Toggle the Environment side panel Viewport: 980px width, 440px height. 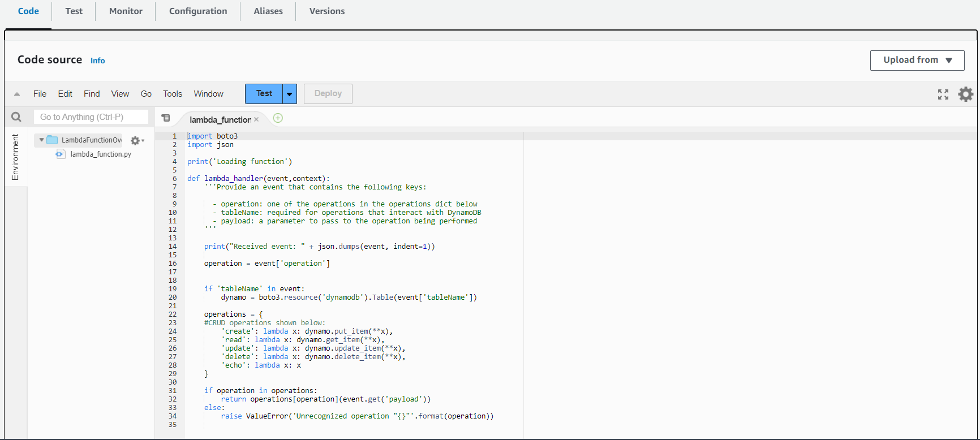[x=15, y=157]
